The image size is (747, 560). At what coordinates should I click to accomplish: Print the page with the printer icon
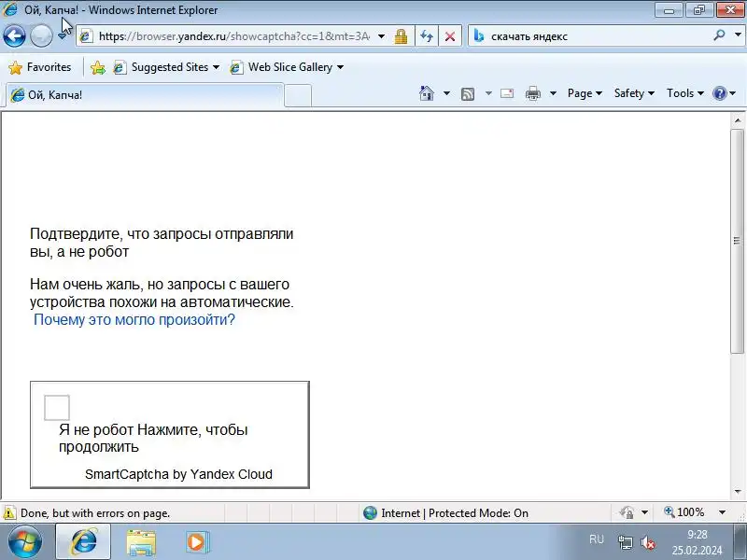[532, 93]
